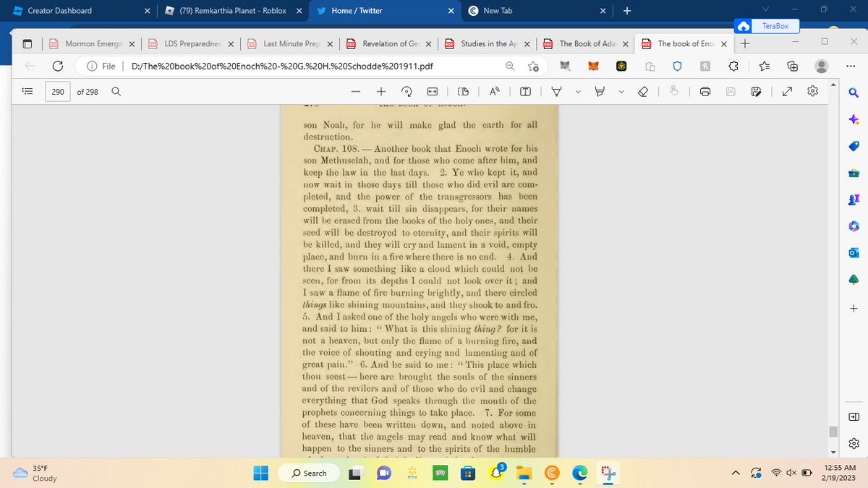
Task: Click the page number input field
Action: tap(58, 92)
